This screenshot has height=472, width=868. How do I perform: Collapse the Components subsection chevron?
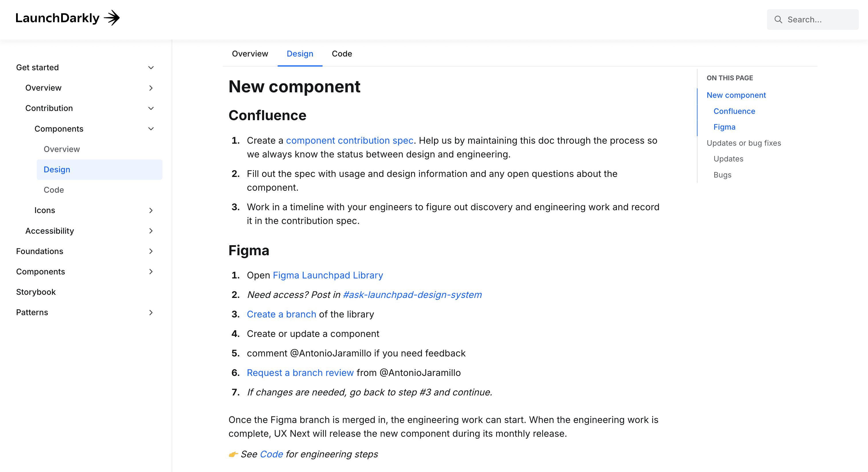point(151,128)
